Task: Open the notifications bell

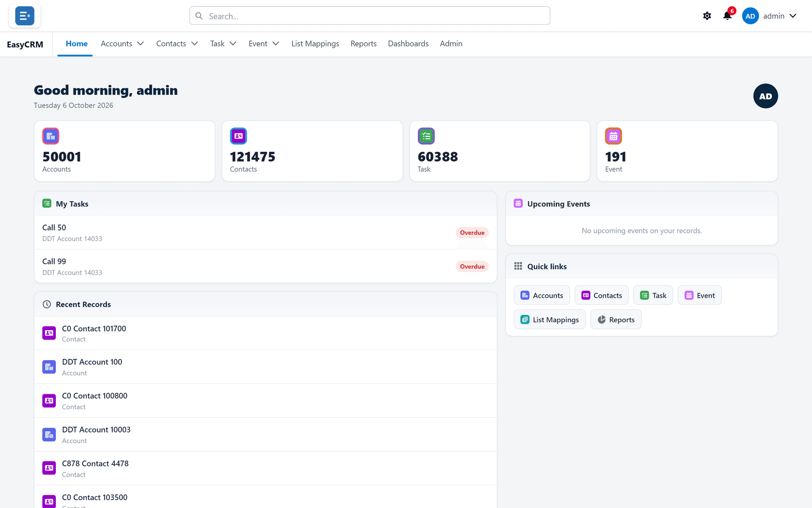Action: tap(727, 16)
